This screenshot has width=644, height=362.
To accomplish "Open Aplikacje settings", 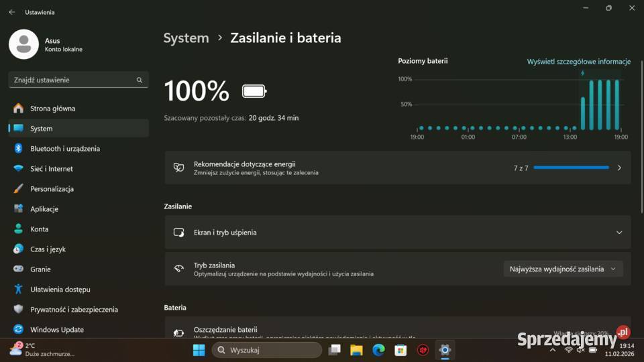I will (x=78, y=209).
